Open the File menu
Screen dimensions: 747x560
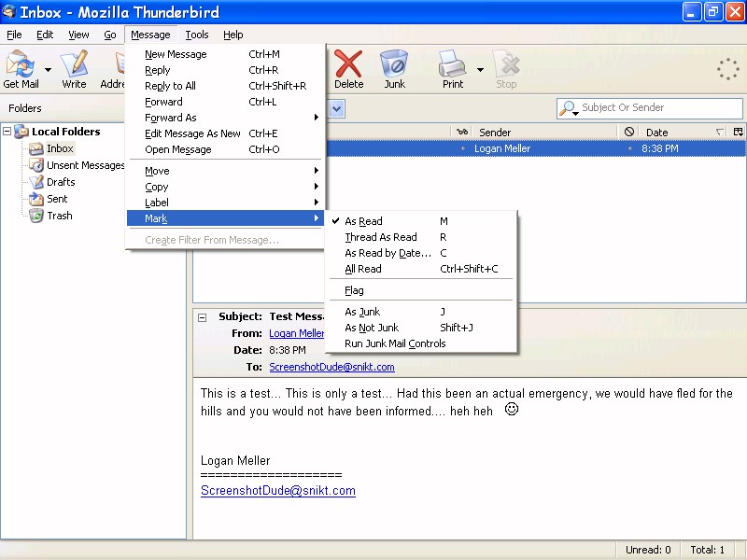click(x=14, y=35)
